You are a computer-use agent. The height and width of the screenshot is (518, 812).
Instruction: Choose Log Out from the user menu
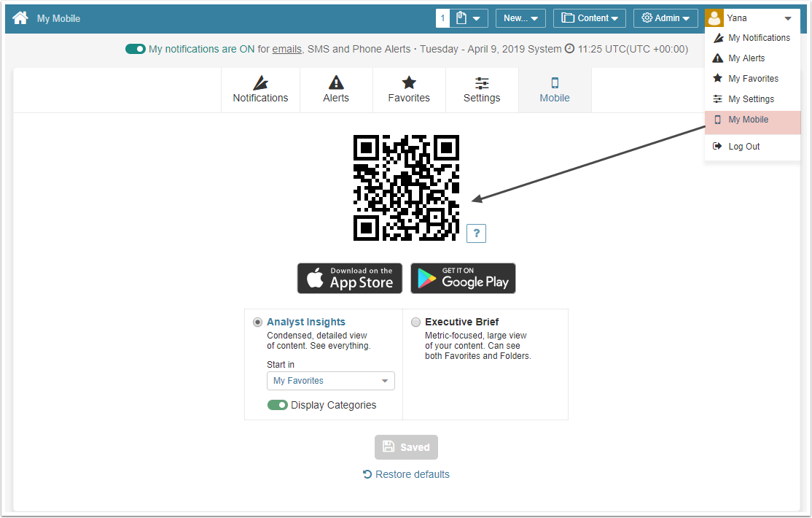(x=752, y=146)
